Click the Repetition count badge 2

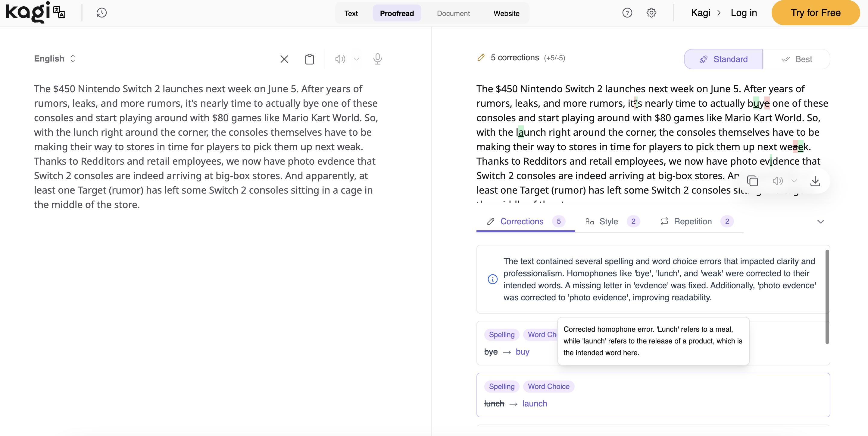pos(727,221)
